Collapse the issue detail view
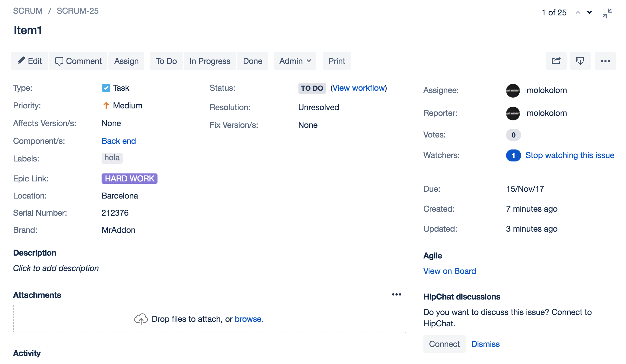This screenshot has width=626, height=364. tap(607, 13)
